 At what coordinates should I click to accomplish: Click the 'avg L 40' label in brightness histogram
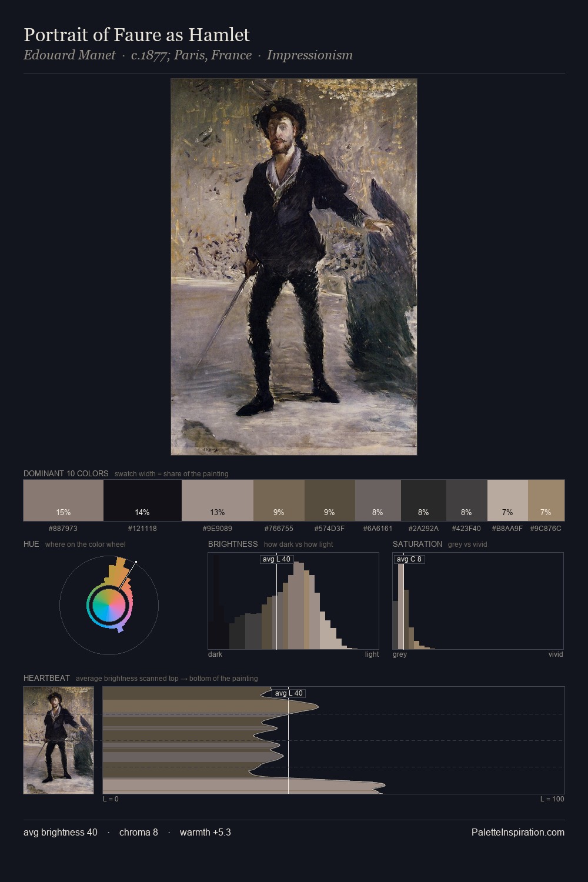(x=276, y=559)
